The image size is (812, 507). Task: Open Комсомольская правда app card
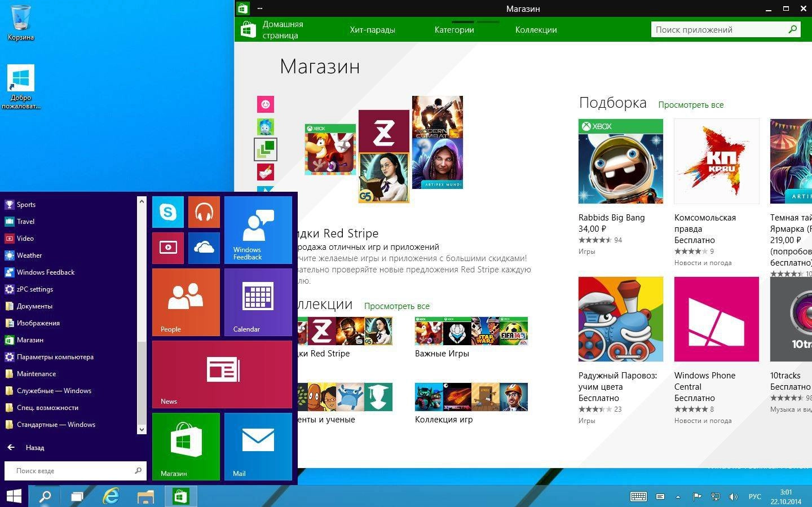pos(716,193)
